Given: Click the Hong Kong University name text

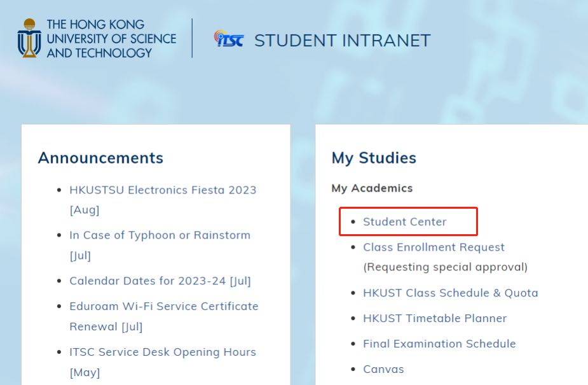Looking at the screenshot, I should pos(111,39).
